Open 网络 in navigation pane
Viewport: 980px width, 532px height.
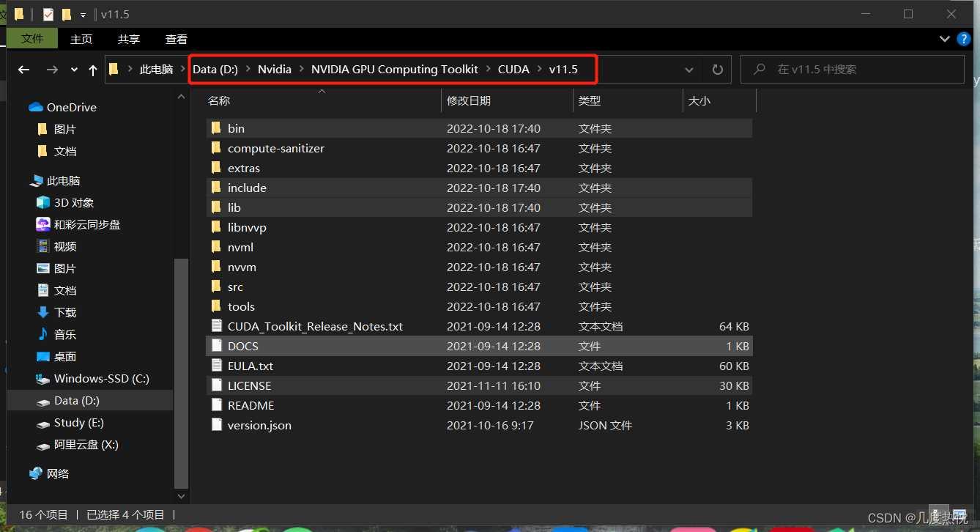[49, 473]
